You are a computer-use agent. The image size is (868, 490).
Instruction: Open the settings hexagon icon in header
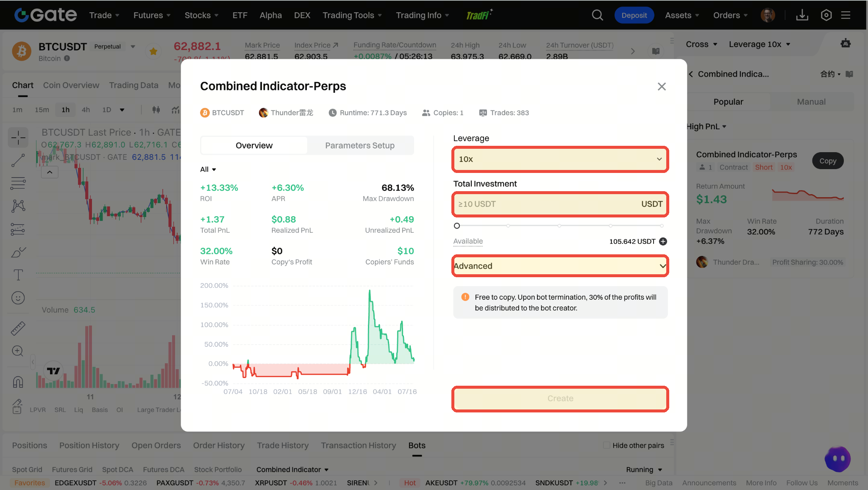(x=826, y=15)
